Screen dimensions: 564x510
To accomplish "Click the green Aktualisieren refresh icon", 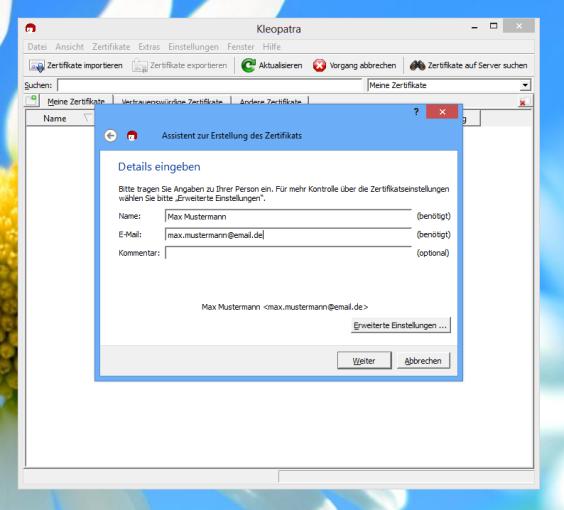I will pos(248,65).
